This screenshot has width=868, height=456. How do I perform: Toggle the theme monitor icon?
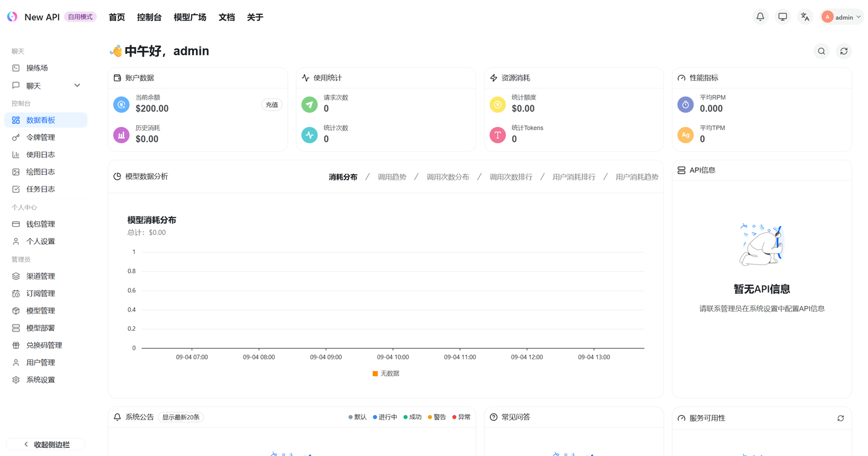tap(782, 17)
